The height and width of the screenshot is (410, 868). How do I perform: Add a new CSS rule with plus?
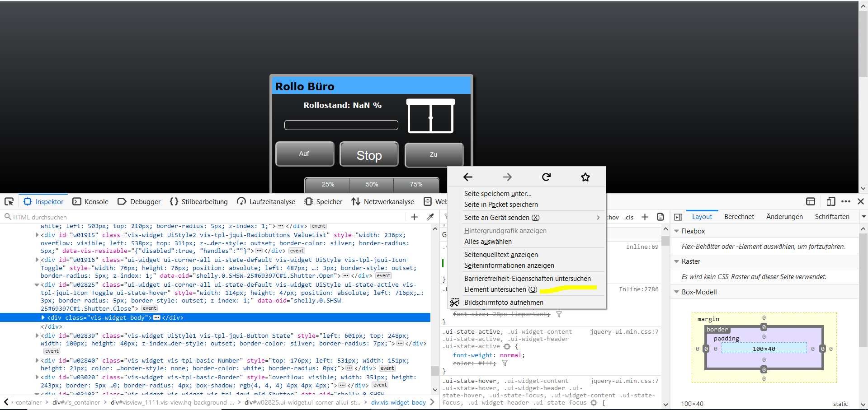(x=645, y=217)
